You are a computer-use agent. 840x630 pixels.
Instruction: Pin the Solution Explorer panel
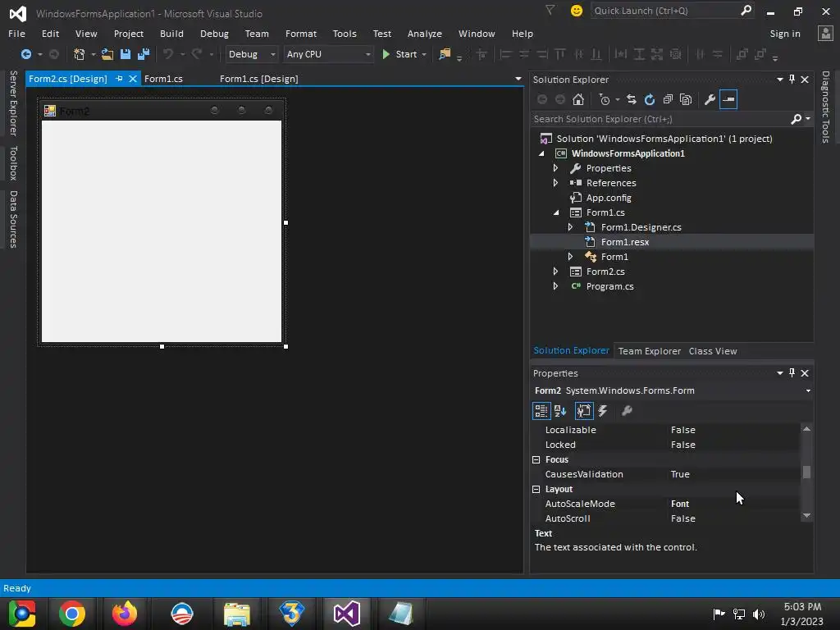[792, 80]
